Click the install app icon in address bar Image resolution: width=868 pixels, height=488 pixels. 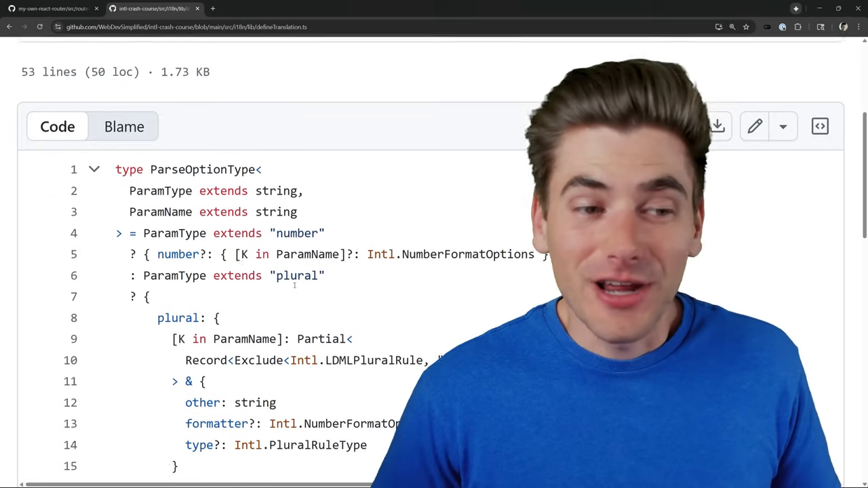point(719,27)
